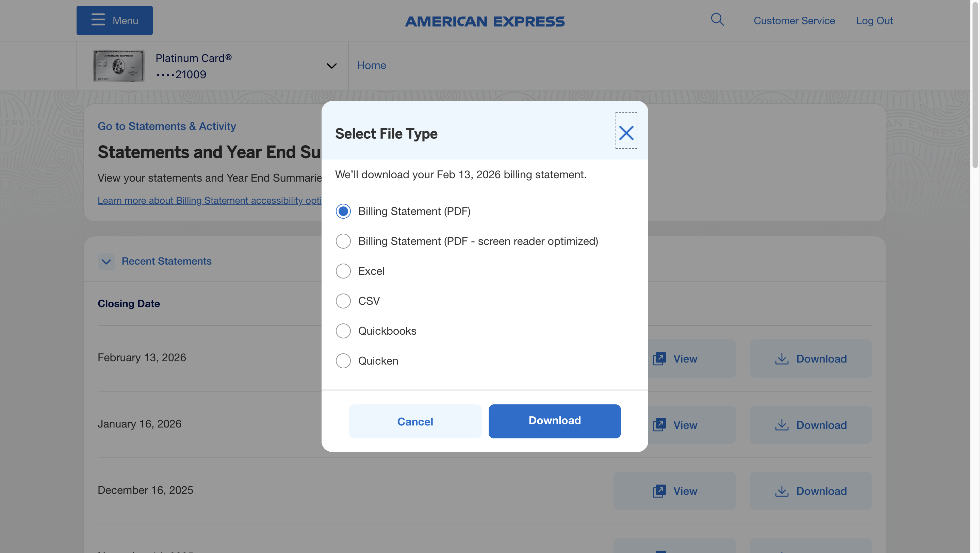The height and width of the screenshot is (553, 980).
Task: Click the Platinum Card thumbnail image
Action: (119, 66)
